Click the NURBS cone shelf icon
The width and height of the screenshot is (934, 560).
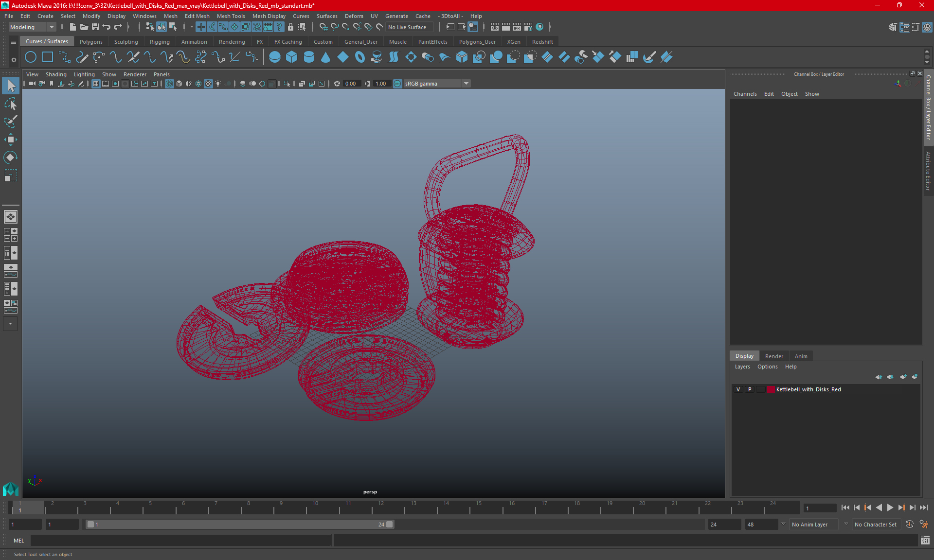tap(326, 57)
